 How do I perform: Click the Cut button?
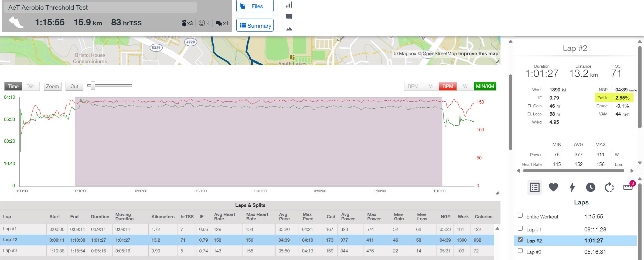(x=74, y=86)
